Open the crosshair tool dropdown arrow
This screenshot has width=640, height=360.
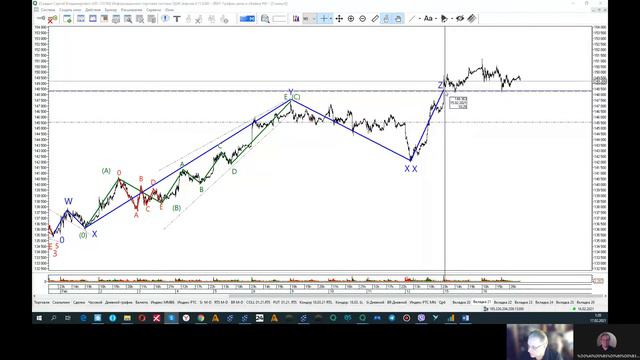pos(330,19)
